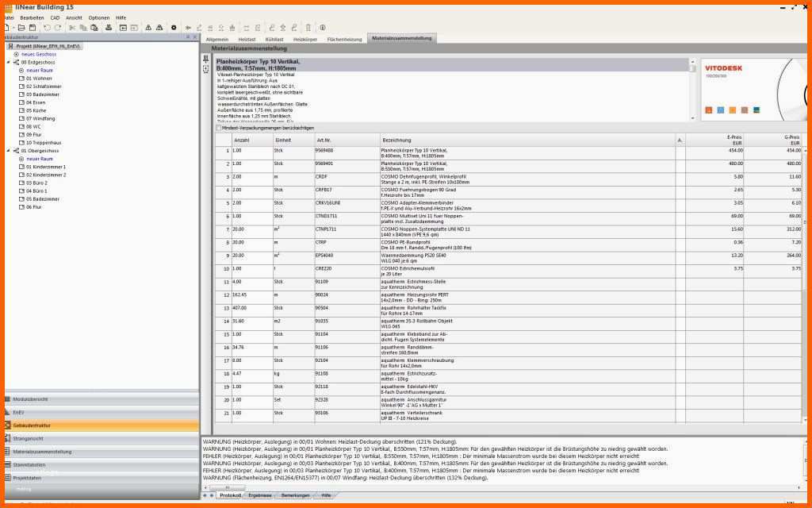The image size is (812, 508).
Task: Click the Anzahl column header
Action: pos(252,140)
